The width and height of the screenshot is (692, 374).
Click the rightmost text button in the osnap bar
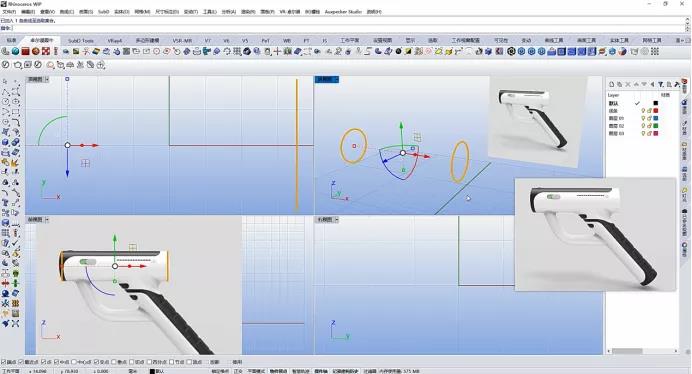tap(237, 362)
